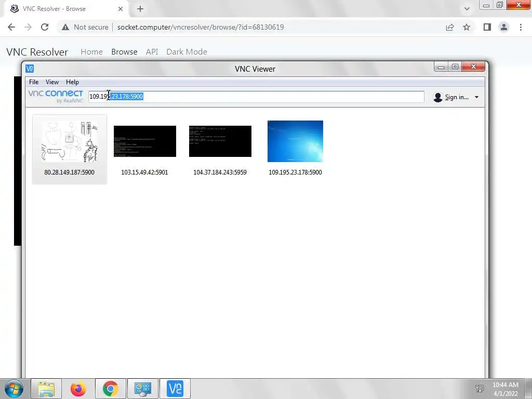Viewport: 532px width, 399px height.
Task: Open the File menu in VNC Viewer
Action: (x=34, y=82)
